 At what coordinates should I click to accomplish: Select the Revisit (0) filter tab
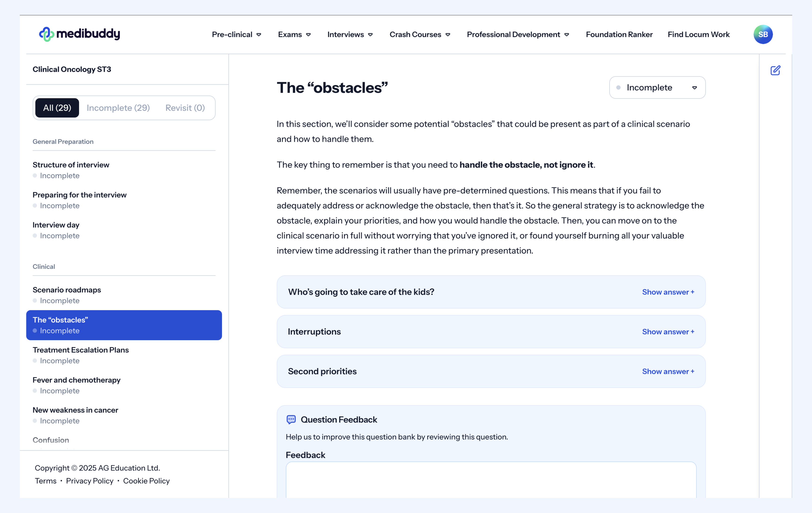(185, 108)
